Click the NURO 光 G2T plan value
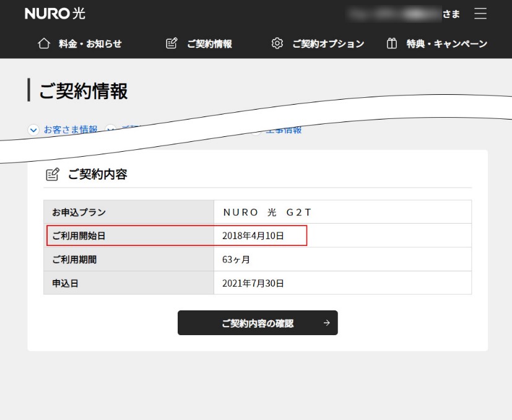 pos(267,212)
